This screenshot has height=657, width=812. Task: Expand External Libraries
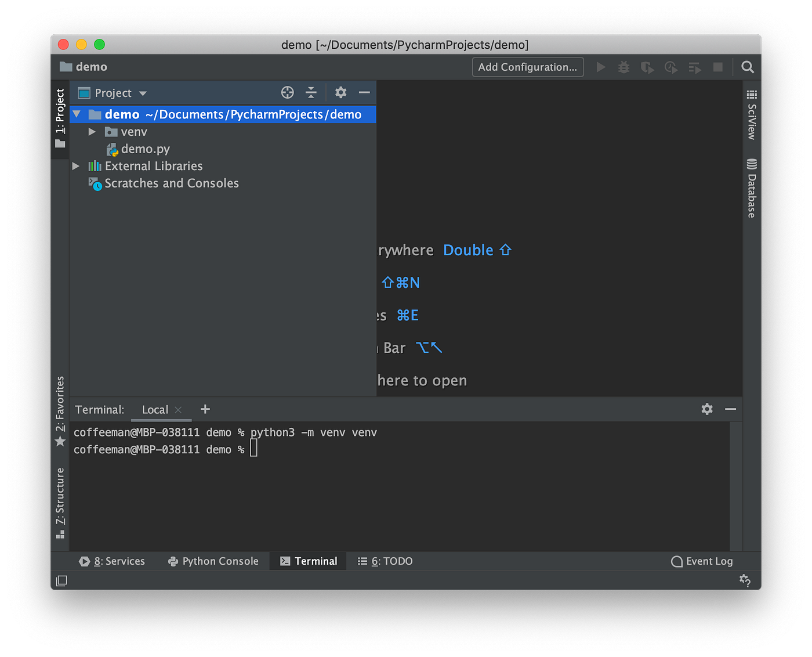point(76,166)
